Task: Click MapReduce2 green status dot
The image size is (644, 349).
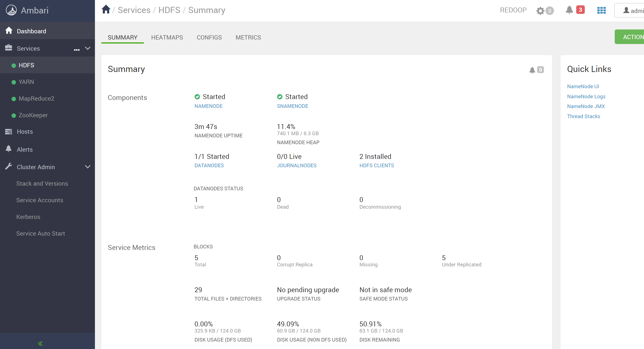Action: (14, 99)
